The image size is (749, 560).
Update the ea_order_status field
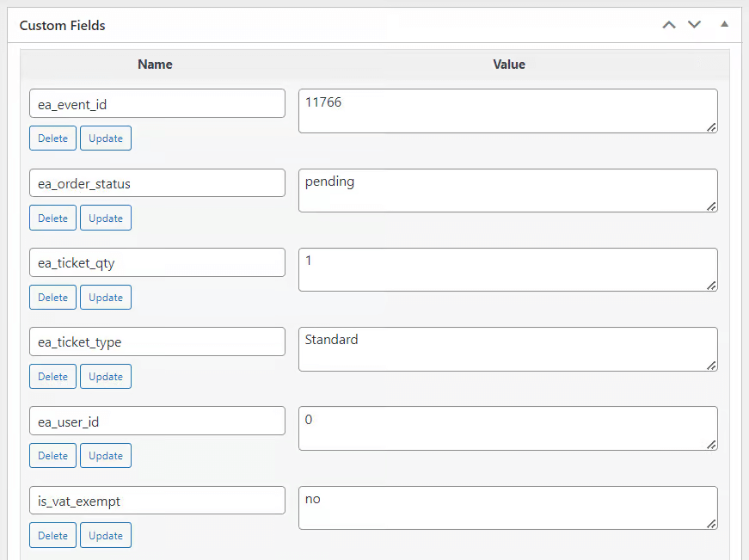coord(106,218)
